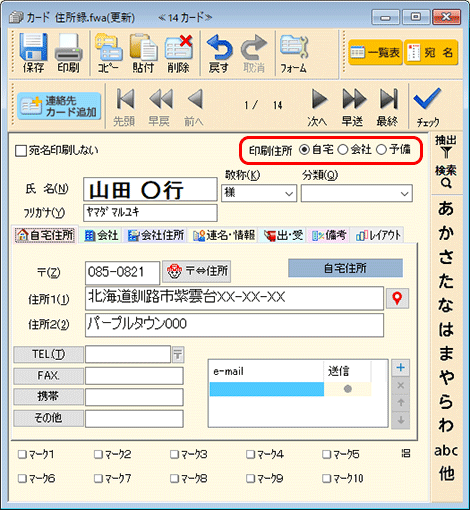Check the マーク8 checkbox
The height and width of the screenshot is (510, 470).
click(x=174, y=479)
